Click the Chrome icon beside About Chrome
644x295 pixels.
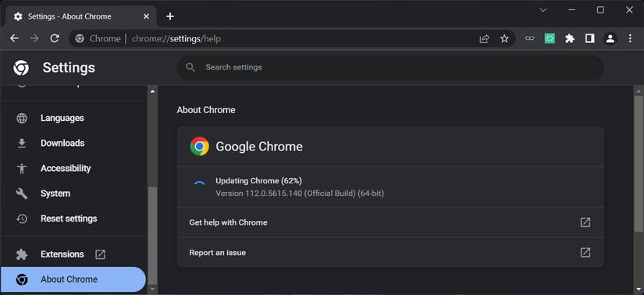click(22, 280)
